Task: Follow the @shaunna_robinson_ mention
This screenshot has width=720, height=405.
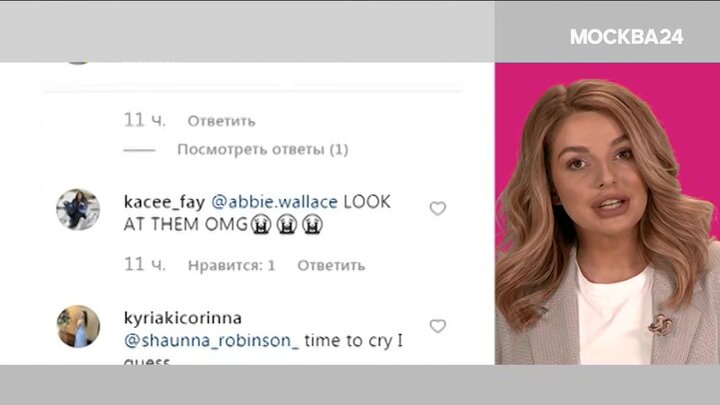Action: tap(211, 341)
